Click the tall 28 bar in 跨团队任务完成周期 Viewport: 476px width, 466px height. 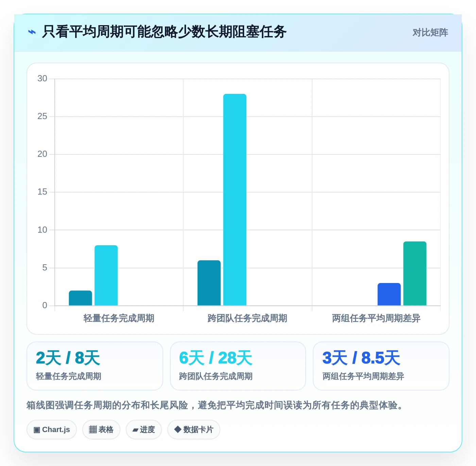coord(235,200)
